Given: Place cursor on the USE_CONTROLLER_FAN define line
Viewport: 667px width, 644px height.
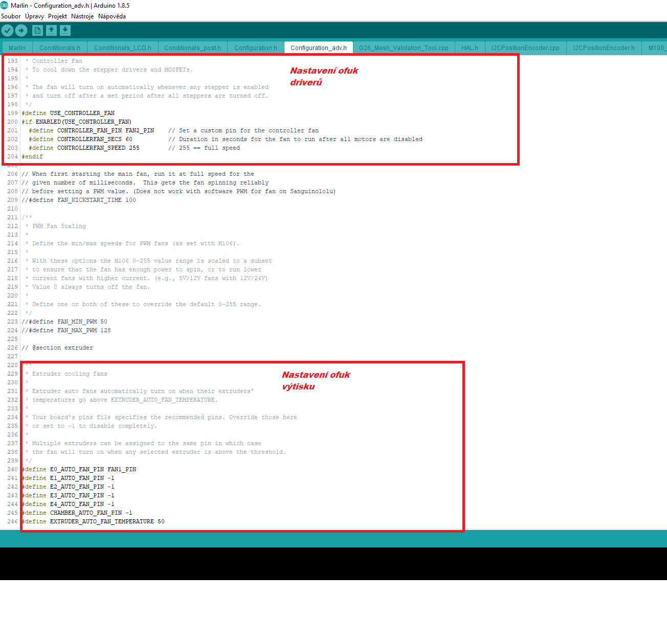Looking at the screenshot, I should [82, 113].
